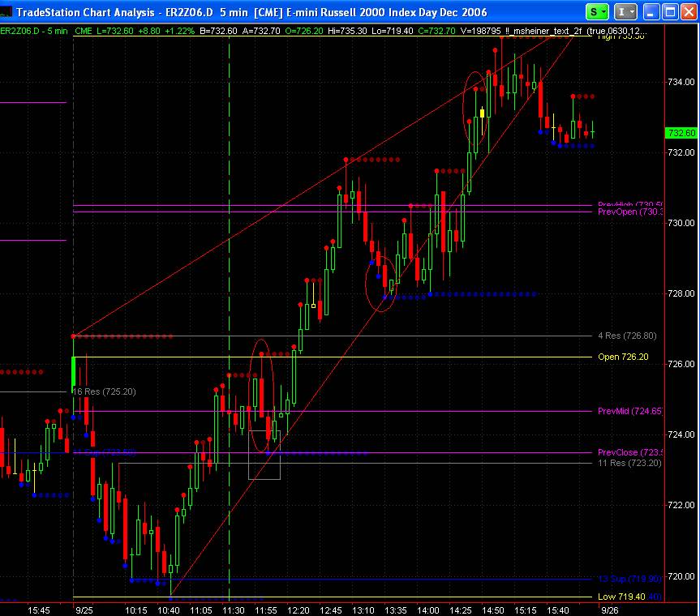Click the 722.00 price axis label
The width and height of the screenshot is (700, 616).
681,505
